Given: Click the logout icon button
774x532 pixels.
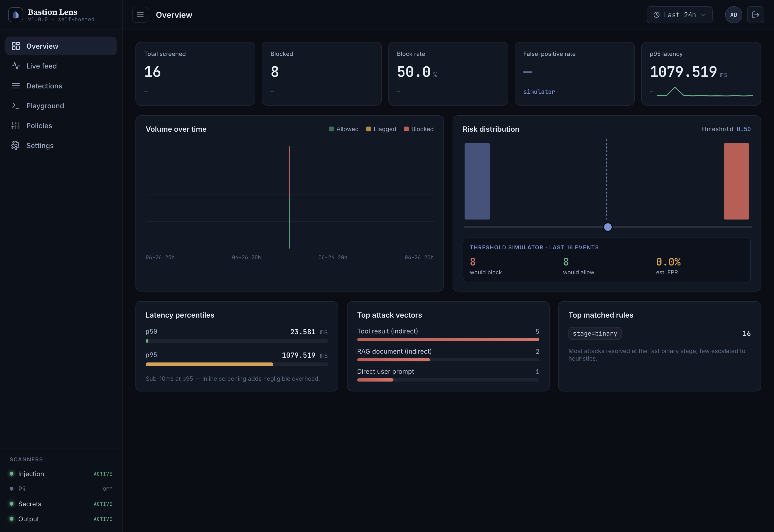Looking at the screenshot, I should pyautogui.click(x=755, y=15).
